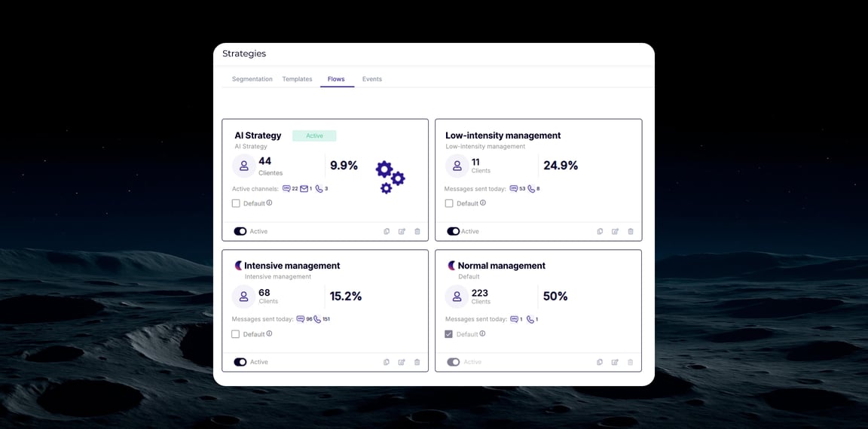
Task: Edit the Low-intensity management flow
Action: 615,232
